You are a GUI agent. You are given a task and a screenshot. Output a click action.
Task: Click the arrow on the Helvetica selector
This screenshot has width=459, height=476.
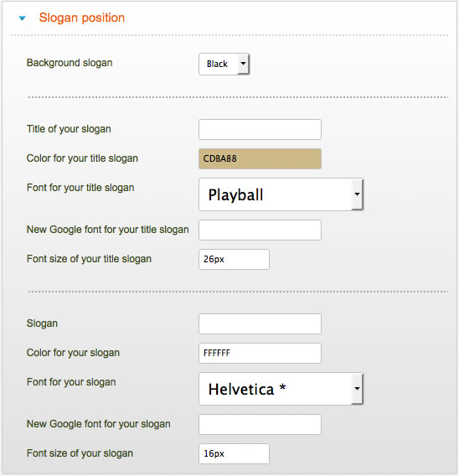pos(357,389)
